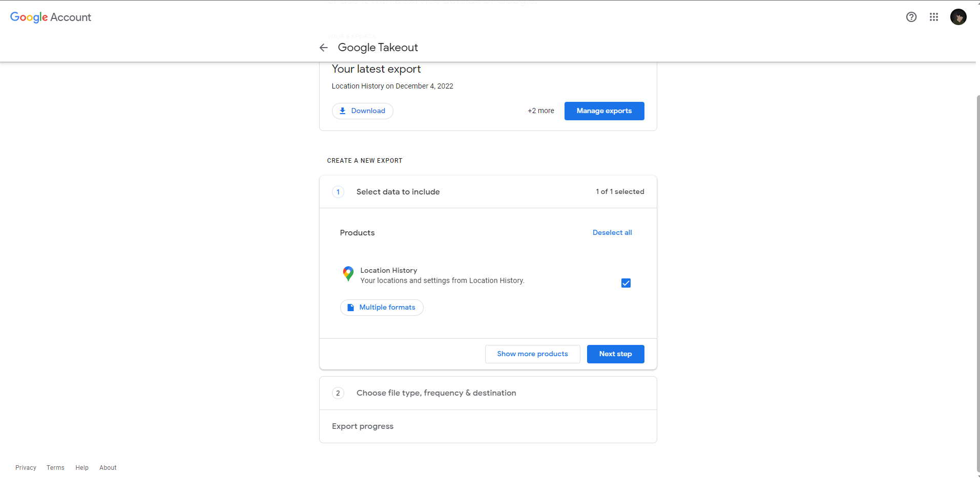Click the Location History map pin icon
The height and width of the screenshot is (478, 980).
pyautogui.click(x=348, y=274)
